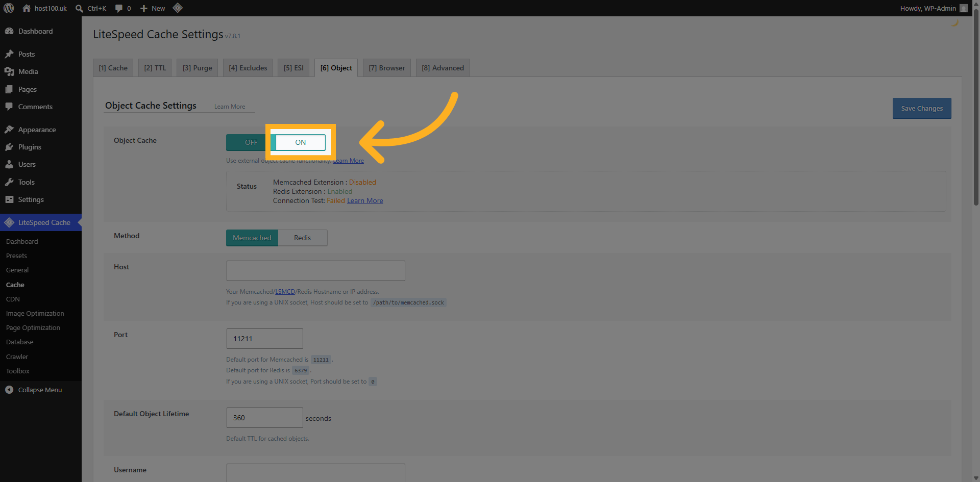Click the Connection Test Failed status
Screen dimensions: 980x482
(336, 200)
